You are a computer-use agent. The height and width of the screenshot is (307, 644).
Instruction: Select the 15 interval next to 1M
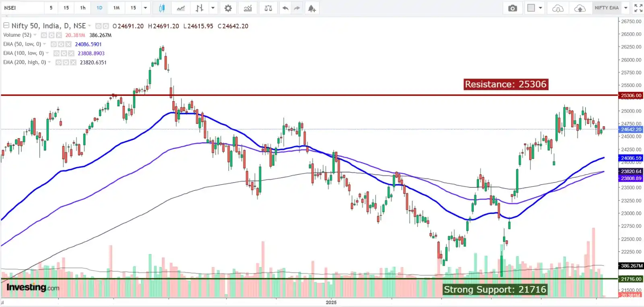[133, 8]
